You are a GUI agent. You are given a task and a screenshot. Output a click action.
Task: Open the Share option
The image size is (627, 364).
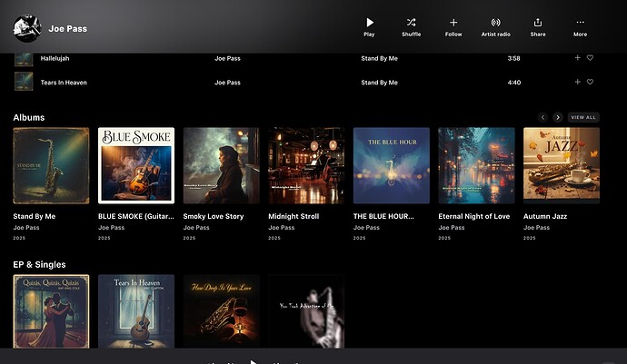coord(538,23)
